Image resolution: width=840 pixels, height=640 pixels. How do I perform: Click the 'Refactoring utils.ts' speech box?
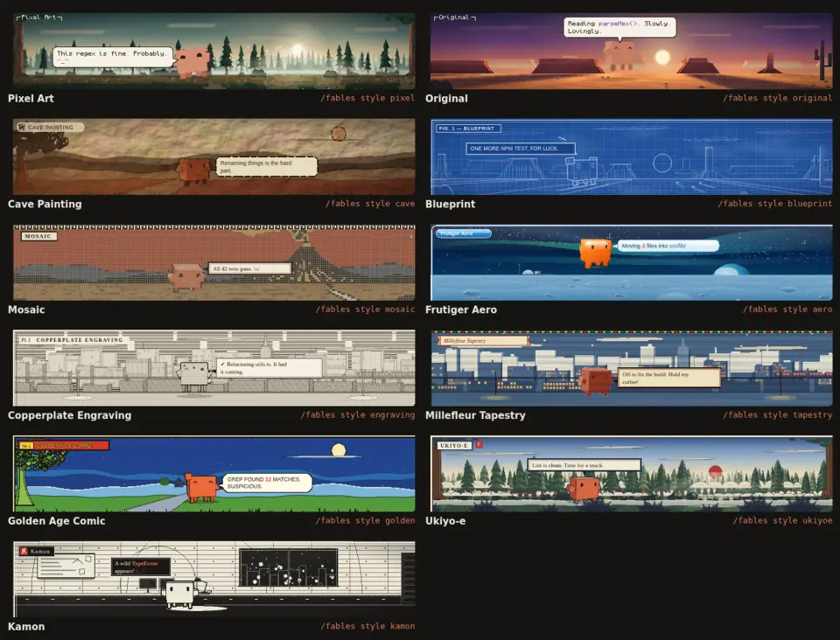click(270, 367)
